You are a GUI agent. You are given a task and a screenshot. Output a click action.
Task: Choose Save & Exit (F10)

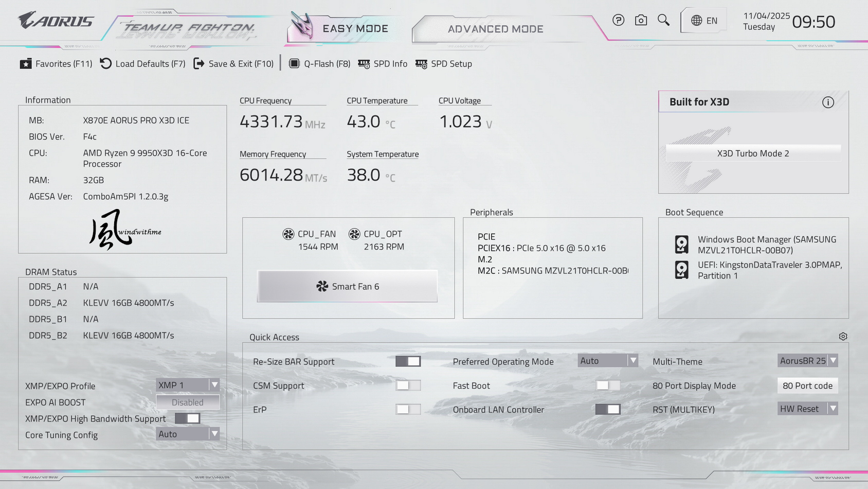tap(233, 64)
